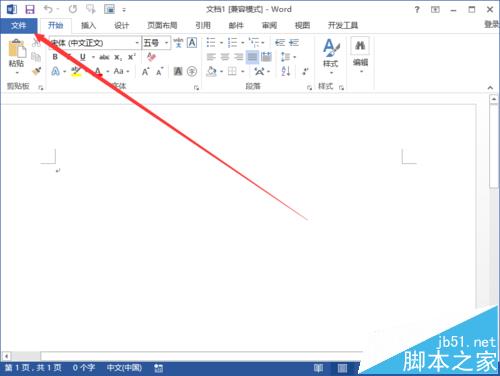The width and height of the screenshot is (500, 376).
Task: Increase paragraph indent
Action: click(294, 43)
